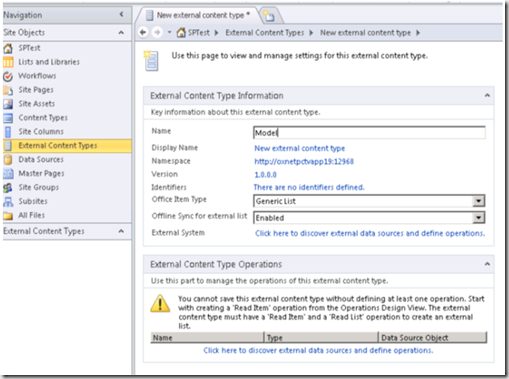Click the Display Name link value
509x379 pixels.
(x=300, y=148)
